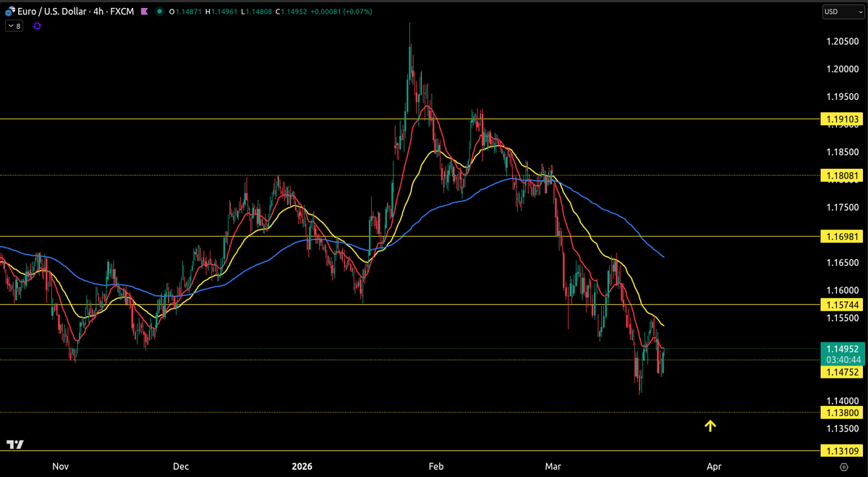The height and width of the screenshot is (477, 868).
Task: Click the Dec label on time axis
Action: (181, 467)
